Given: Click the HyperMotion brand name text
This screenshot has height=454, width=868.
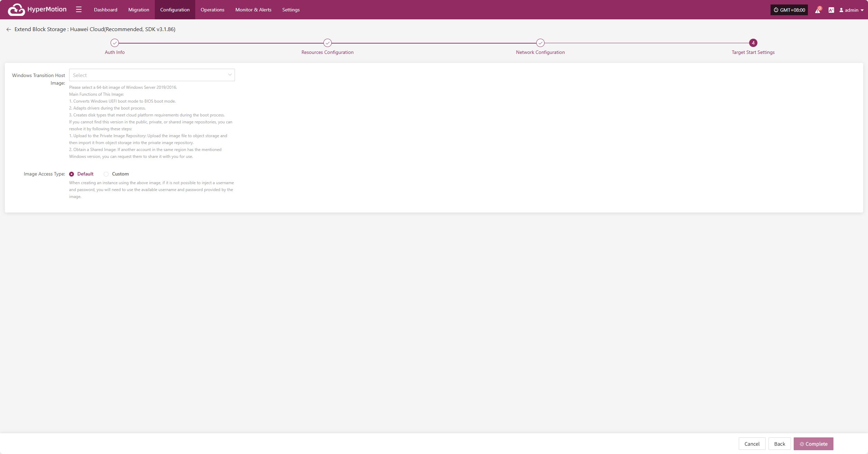Looking at the screenshot, I should [x=47, y=9].
